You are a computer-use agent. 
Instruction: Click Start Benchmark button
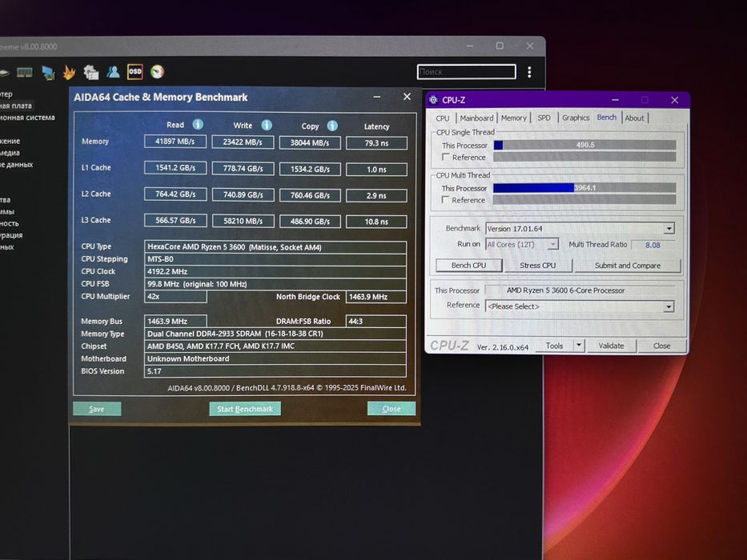pyautogui.click(x=245, y=409)
